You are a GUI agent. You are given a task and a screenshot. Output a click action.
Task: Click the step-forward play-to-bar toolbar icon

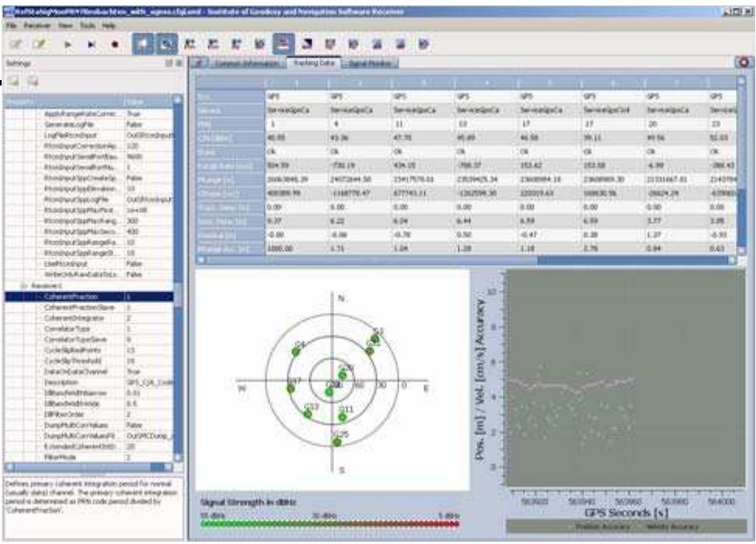coord(91,45)
